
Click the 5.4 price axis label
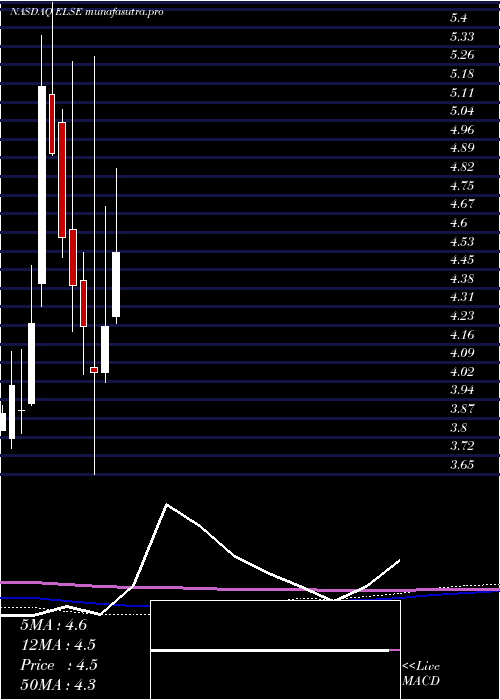point(458,18)
